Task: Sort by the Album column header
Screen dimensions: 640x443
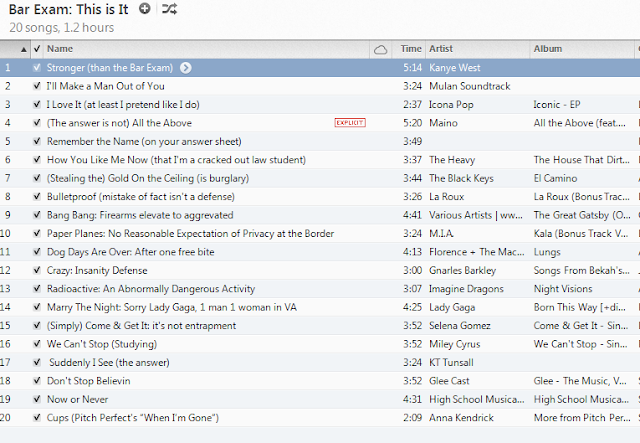Action: pos(548,49)
